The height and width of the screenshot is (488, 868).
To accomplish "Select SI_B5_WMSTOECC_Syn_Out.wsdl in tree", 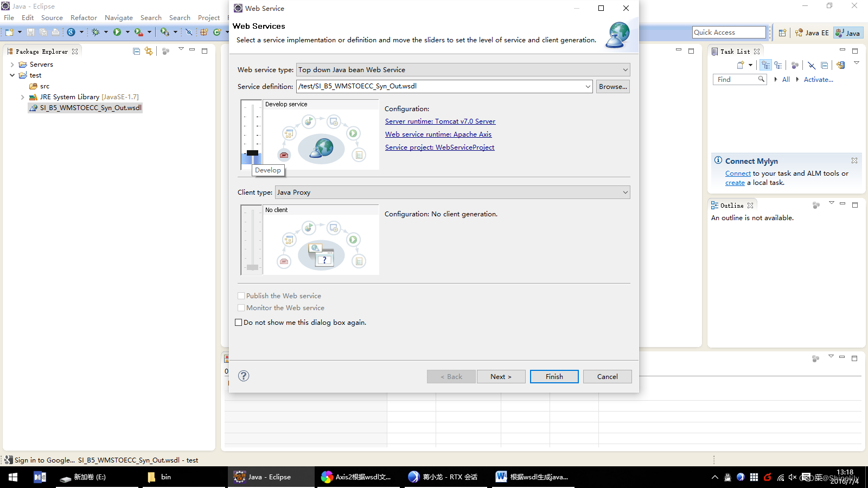I will pyautogui.click(x=86, y=108).
